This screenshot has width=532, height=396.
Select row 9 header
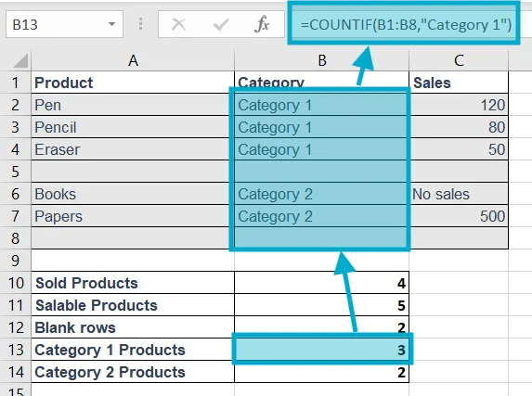(x=15, y=261)
